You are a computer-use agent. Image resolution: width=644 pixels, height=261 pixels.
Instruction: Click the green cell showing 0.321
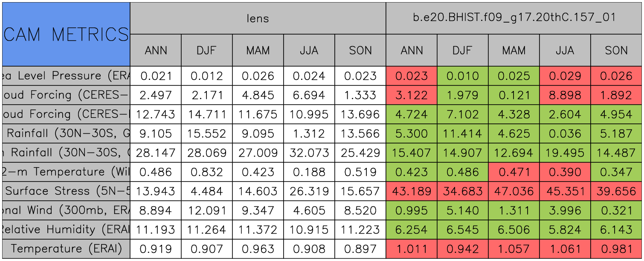(x=616, y=210)
